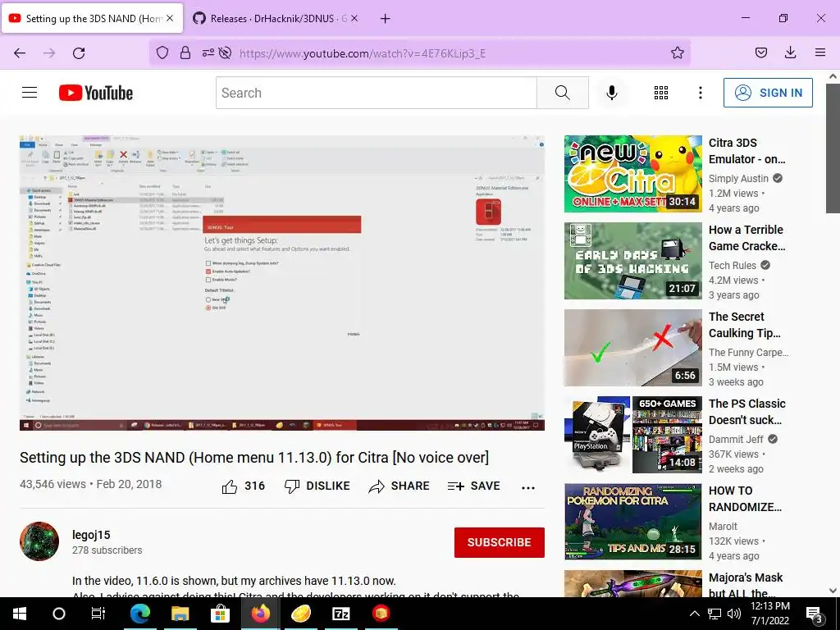
Task: Switch to the Releases DrHacknik/3DNUS tab
Action: tap(271, 19)
